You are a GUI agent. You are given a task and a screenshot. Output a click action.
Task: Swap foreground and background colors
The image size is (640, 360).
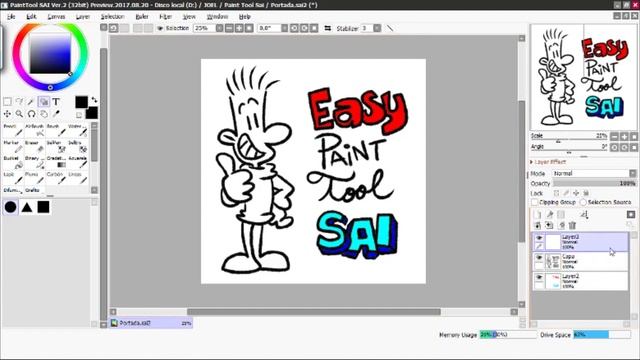point(94,100)
